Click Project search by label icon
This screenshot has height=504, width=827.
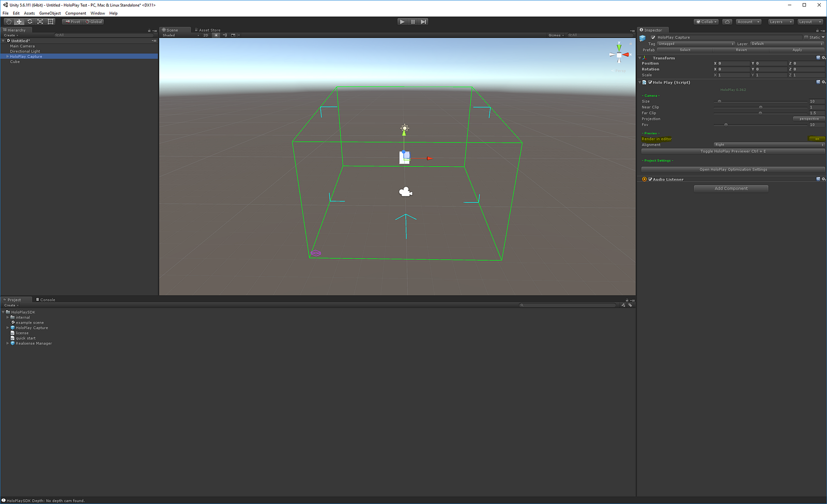point(630,305)
